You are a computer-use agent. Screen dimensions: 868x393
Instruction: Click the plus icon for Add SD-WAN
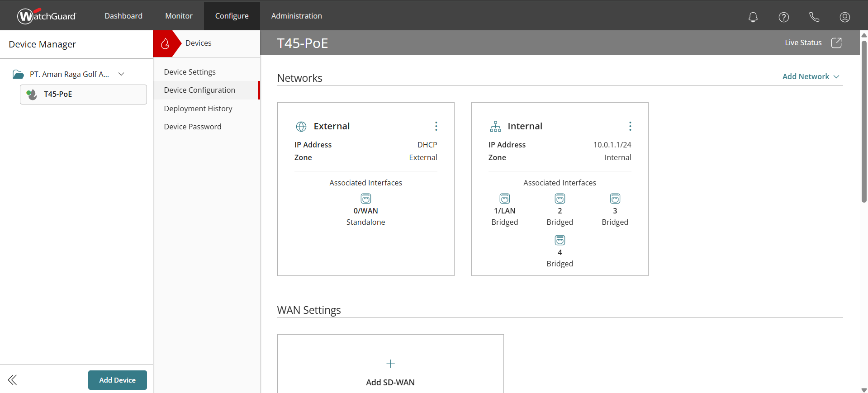tap(390, 364)
